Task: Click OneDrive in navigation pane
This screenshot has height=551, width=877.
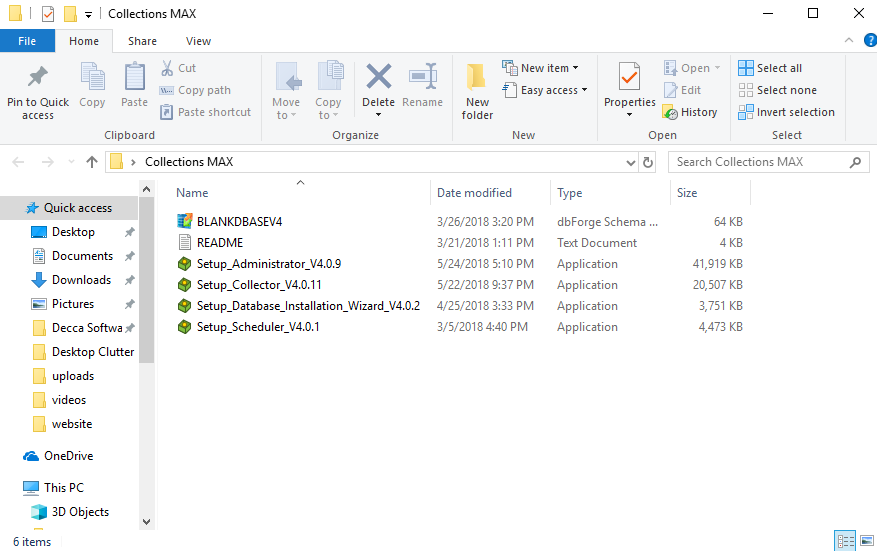Action: click(x=68, y=456)
